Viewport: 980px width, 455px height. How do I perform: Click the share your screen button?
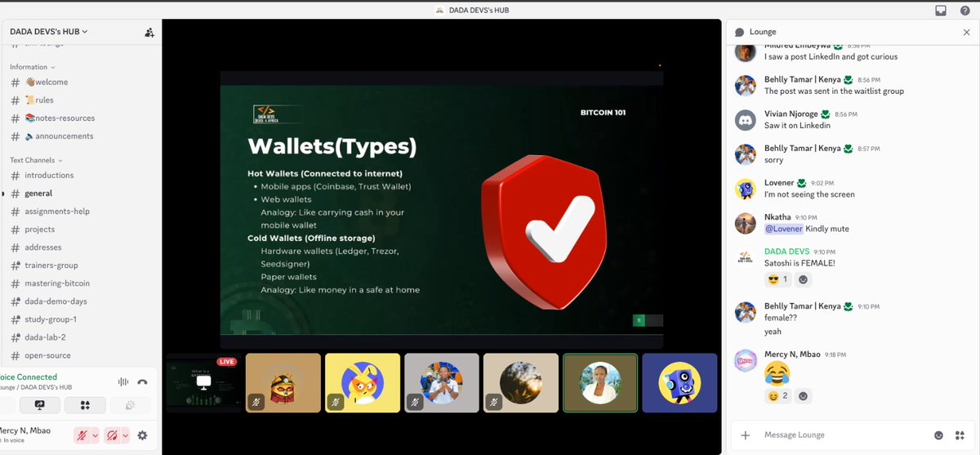point(40,405)
